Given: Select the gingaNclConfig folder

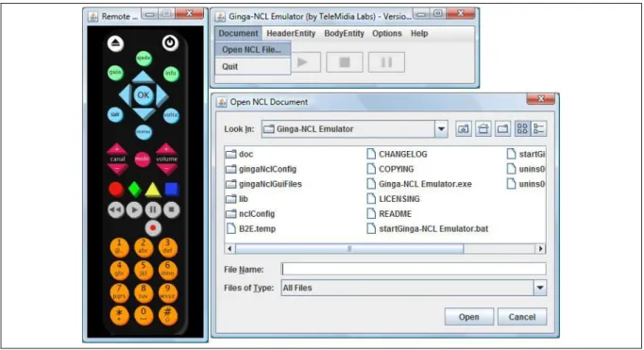Looking at the screenshot, I should pyautogui.click(x=262, y=169).
